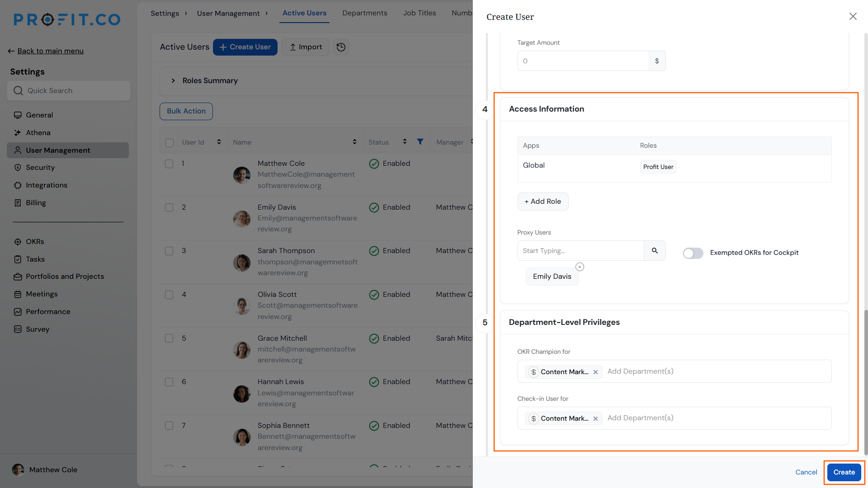Open the OKRs target icon
Screen dimensions: 868x488
click(18, 242)
